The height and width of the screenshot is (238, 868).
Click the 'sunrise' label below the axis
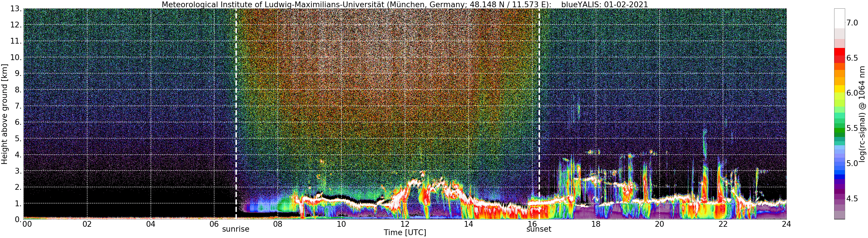tap(235, 229)
